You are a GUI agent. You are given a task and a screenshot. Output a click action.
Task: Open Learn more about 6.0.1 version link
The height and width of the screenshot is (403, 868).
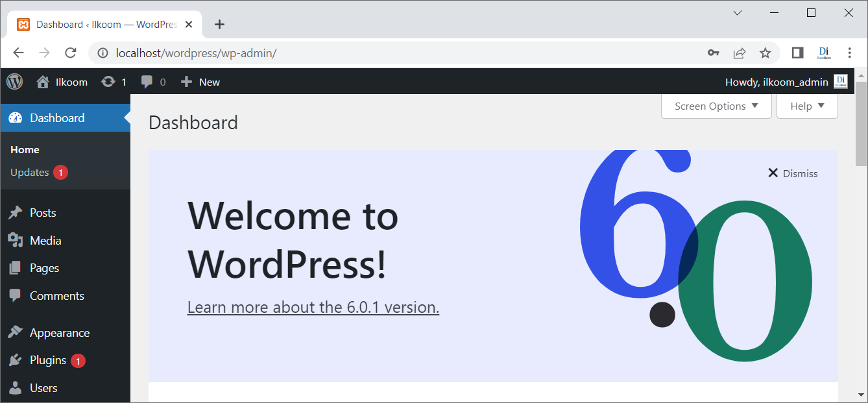[x=313, y=308]
